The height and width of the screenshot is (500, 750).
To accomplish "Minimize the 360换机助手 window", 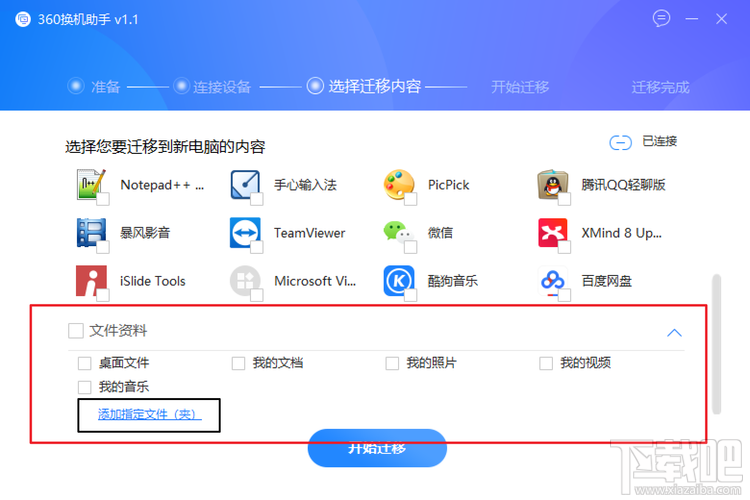I will click(692, 19).
